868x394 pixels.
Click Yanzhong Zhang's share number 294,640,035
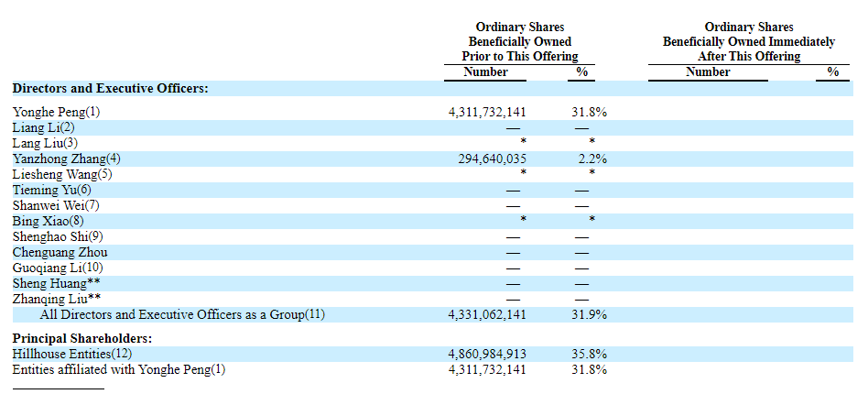coord(493,159)
